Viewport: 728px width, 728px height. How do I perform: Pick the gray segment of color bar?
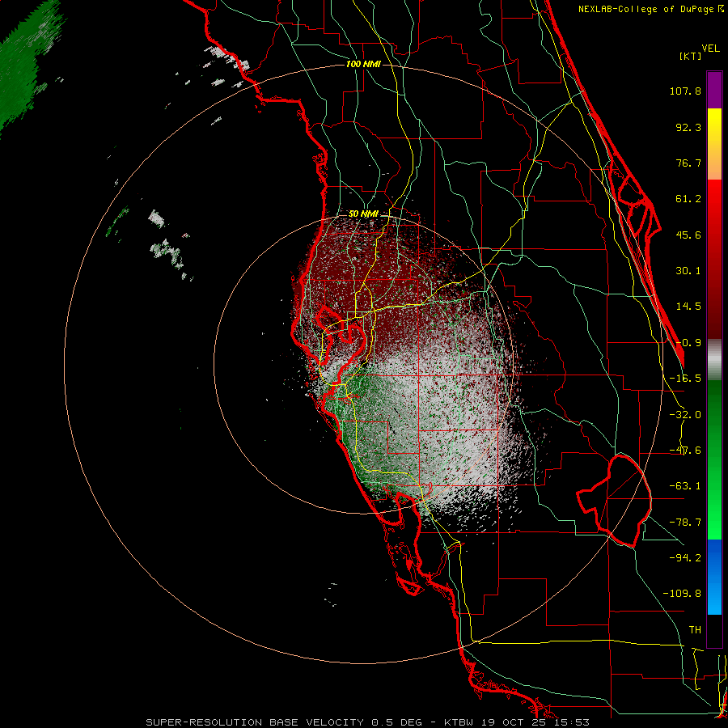714,359
